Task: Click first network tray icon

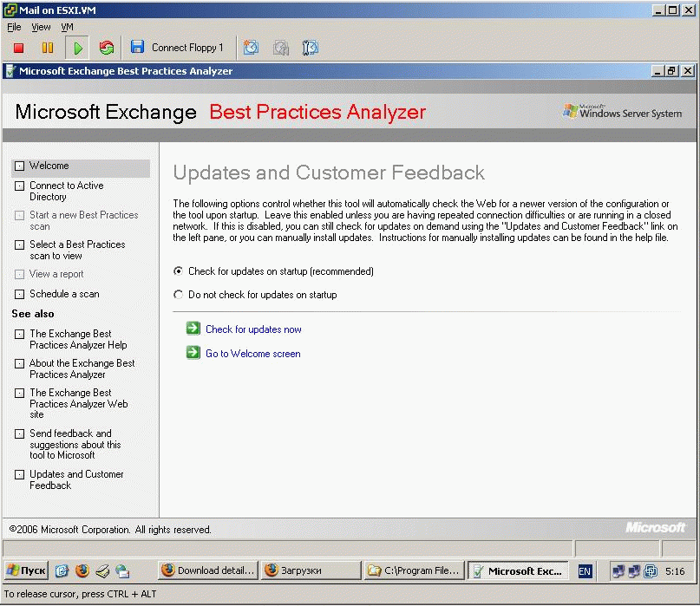Action: point(618,571)
